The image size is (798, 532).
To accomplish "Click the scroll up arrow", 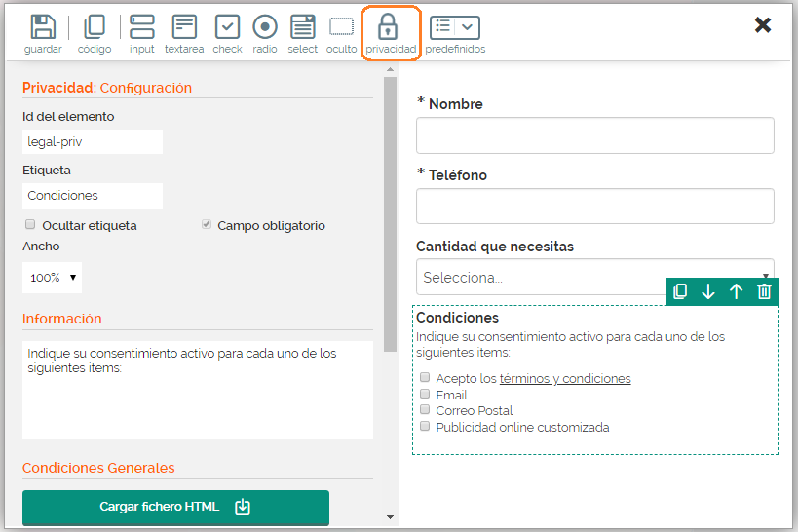I will click(391, 69).
